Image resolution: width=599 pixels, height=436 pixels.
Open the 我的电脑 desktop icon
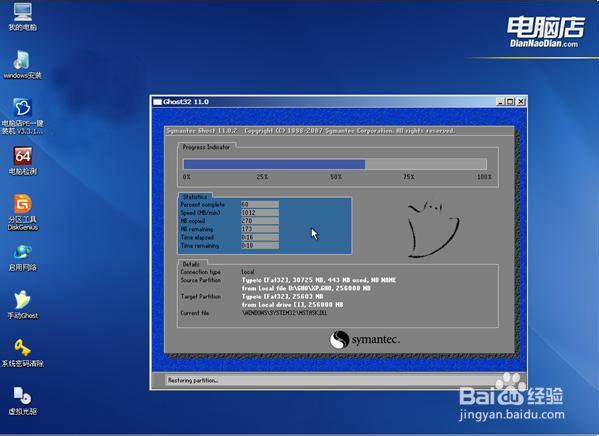click(23, 16)
